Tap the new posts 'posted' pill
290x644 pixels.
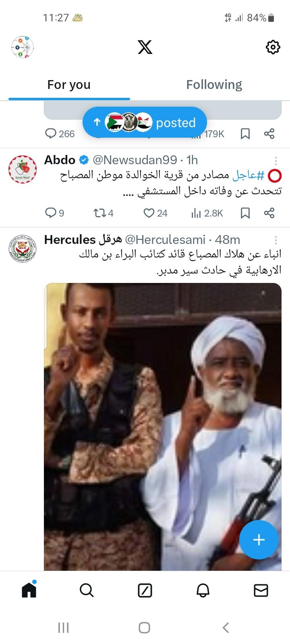145,122
